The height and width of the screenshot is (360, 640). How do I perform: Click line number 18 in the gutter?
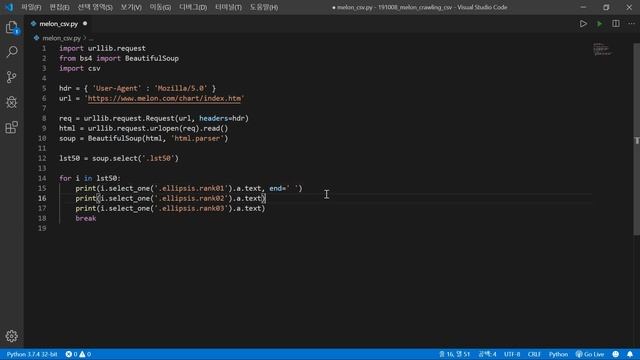click(42, 218)
